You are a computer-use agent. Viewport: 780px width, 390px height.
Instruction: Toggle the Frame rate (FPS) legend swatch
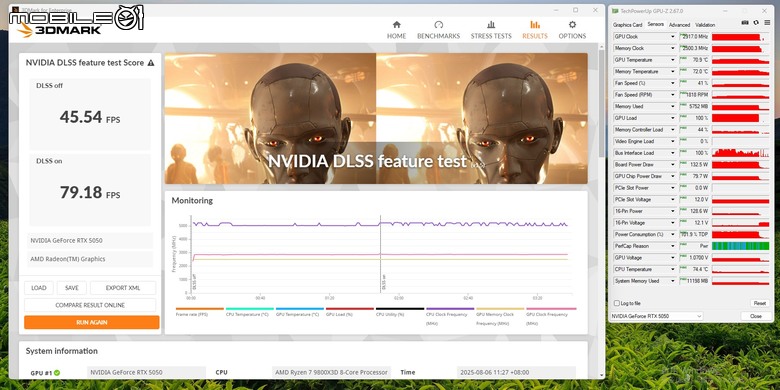click(199, 309)
